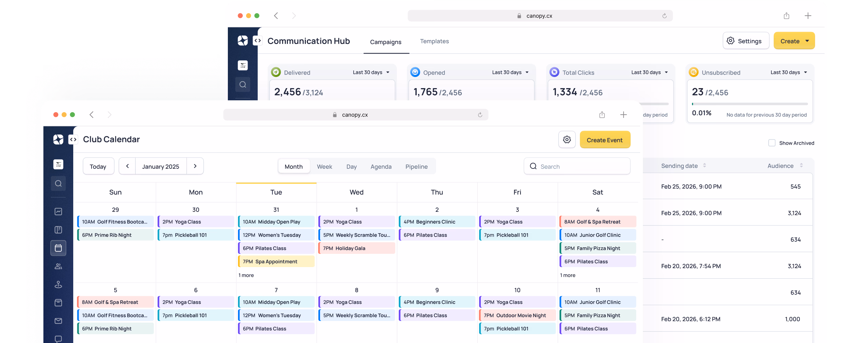
Task: Open 5PM Family Pizza Night on Saturday 4
Action: click(x=598, y=248)
